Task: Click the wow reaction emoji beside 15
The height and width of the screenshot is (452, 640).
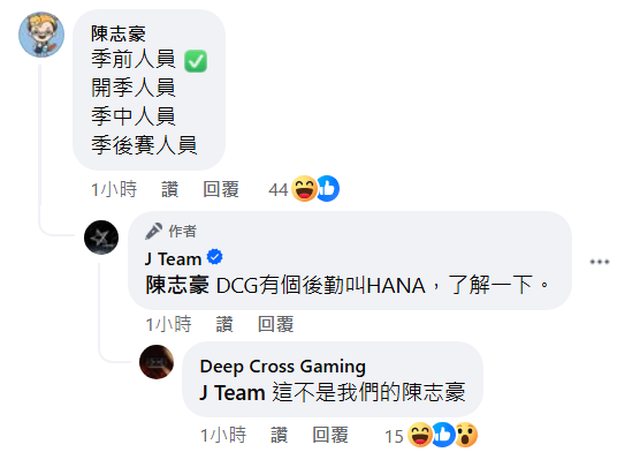Action: [466, 435]
